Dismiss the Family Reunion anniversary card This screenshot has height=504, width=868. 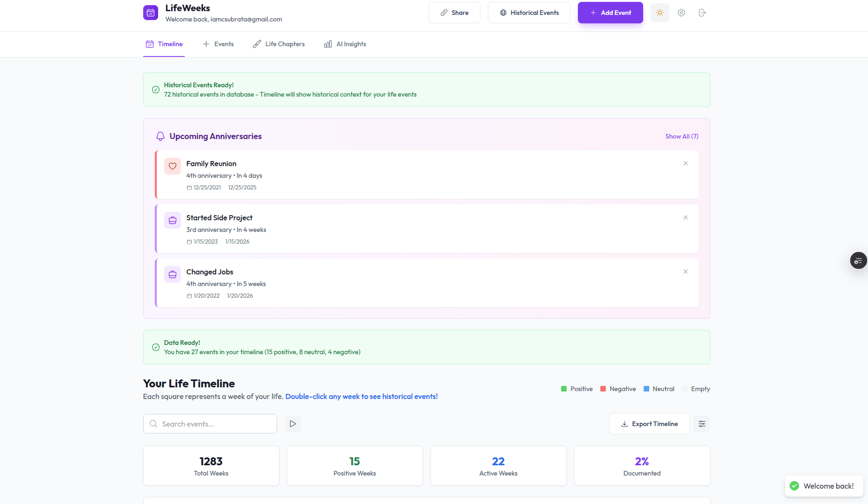tap(685, 163)
